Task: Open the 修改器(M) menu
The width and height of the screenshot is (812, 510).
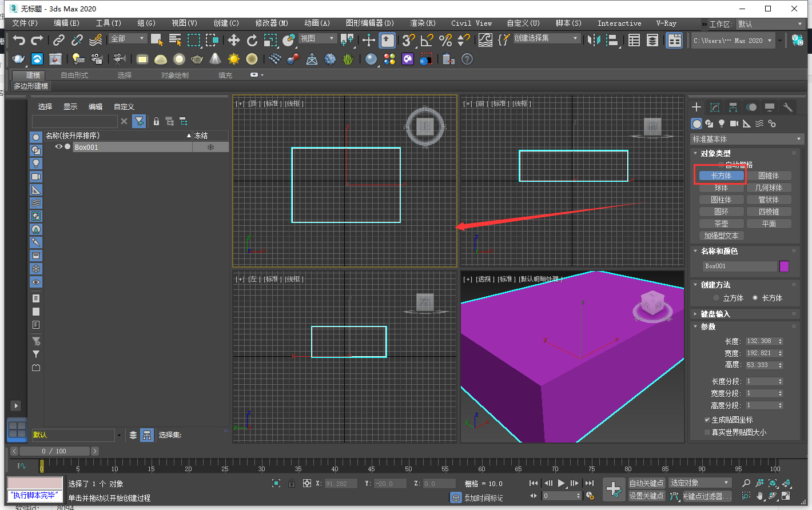Action: click(271, 23)
